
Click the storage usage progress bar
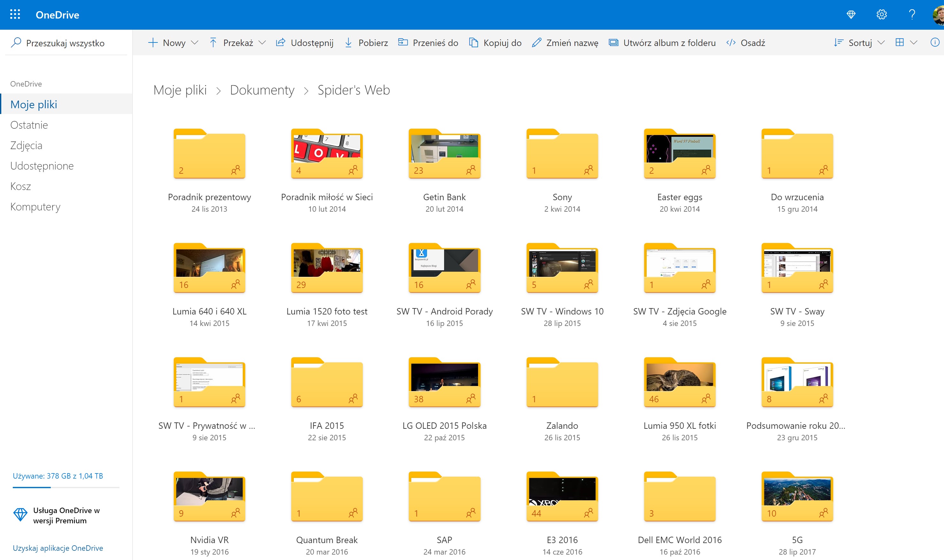coord(66,487)
